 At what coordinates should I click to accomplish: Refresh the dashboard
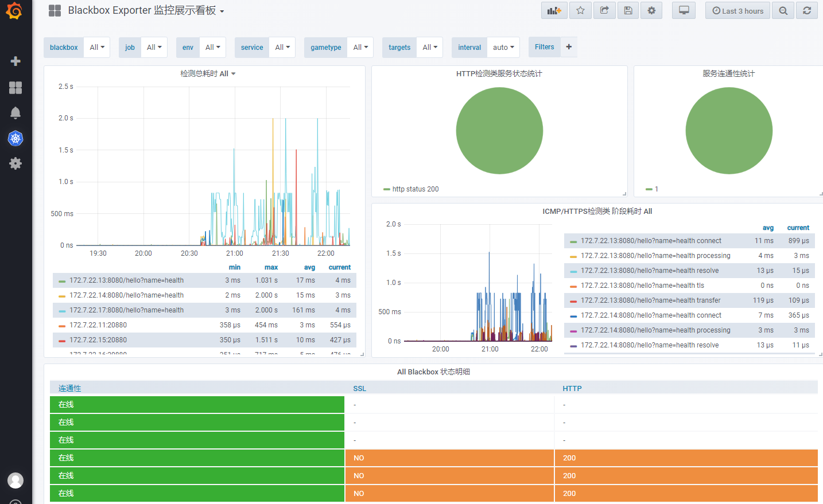[x=806, y=10]
